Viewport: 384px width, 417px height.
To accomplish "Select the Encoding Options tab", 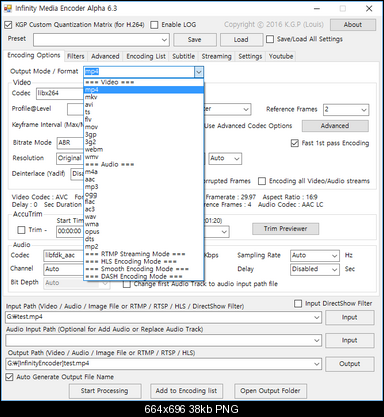I will click(x=34, y=55).
